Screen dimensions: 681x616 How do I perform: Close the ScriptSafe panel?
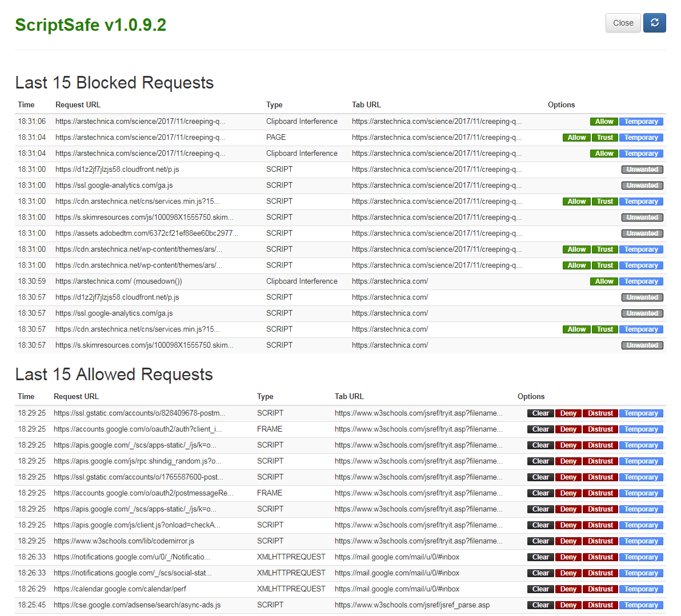click(623, 23)
